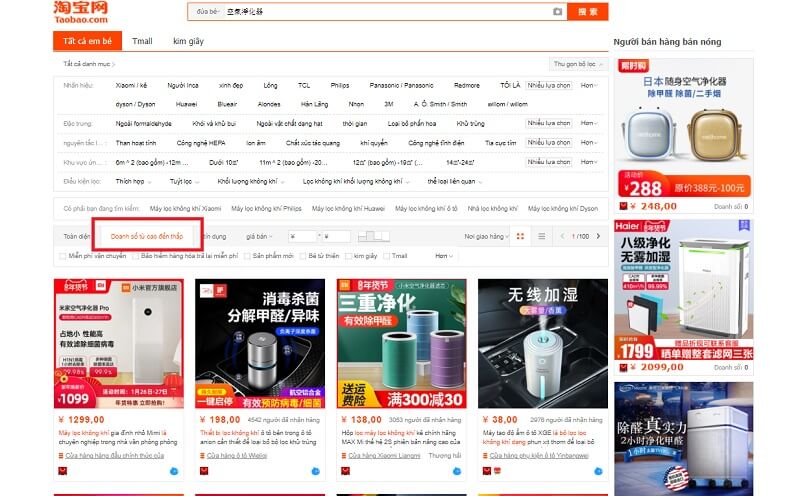Click minimum price input box
800x496 pixels.
(x=303, y=236)
